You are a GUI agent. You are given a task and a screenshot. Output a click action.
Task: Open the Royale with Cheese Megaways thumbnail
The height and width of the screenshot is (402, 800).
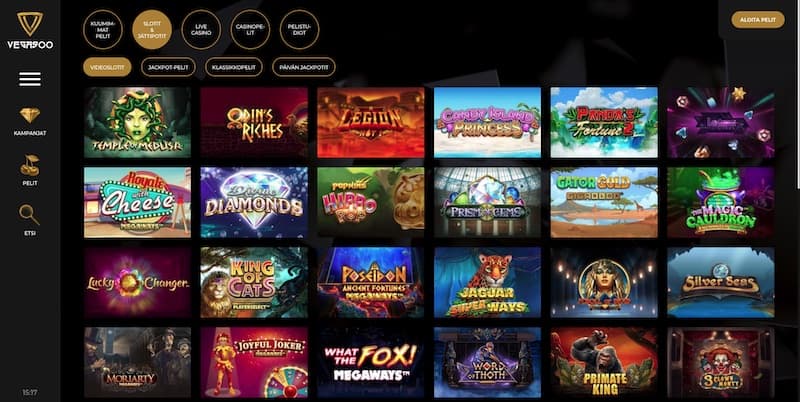[x=137, y=203]
